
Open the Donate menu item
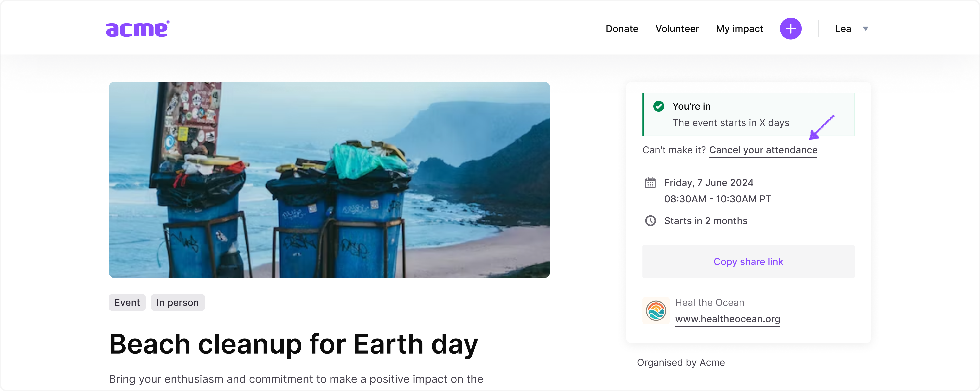[x=622, y=29]
